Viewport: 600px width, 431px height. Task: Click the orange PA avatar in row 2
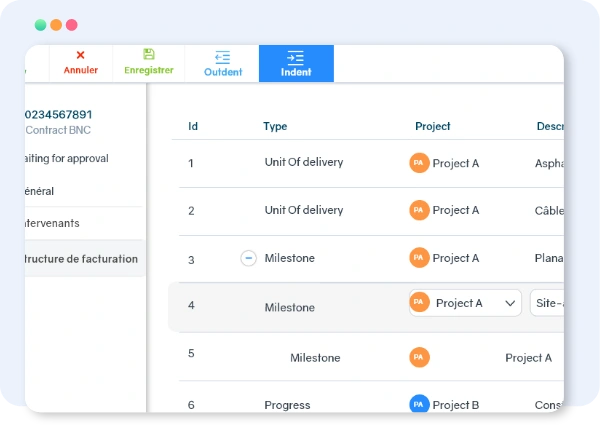(419, 211)
